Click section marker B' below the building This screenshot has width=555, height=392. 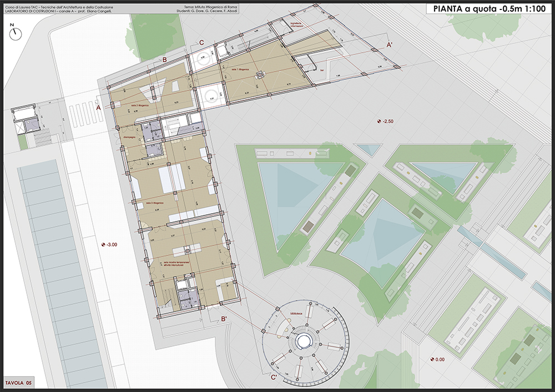pyautogui.click(x=223, y=319)
